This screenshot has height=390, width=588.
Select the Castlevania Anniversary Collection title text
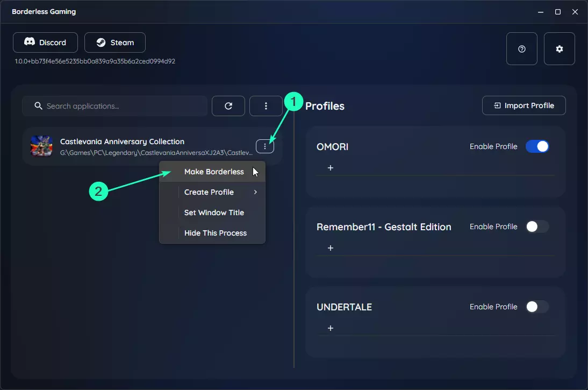(122, 141)
